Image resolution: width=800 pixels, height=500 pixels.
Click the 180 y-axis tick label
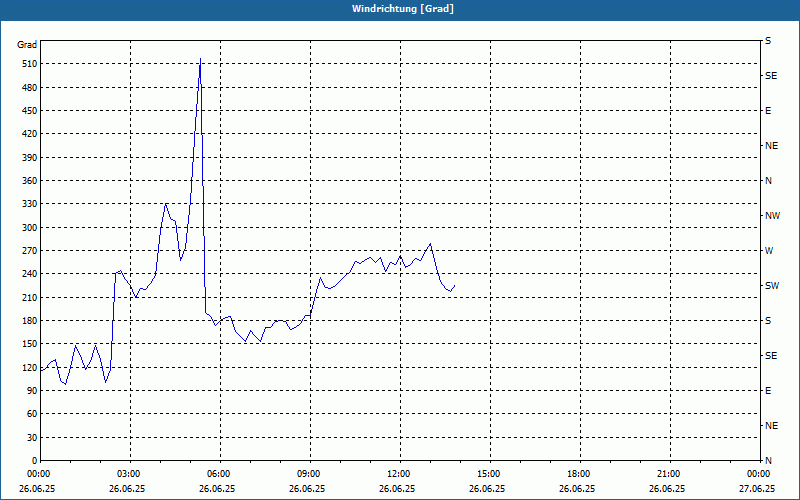30,321
